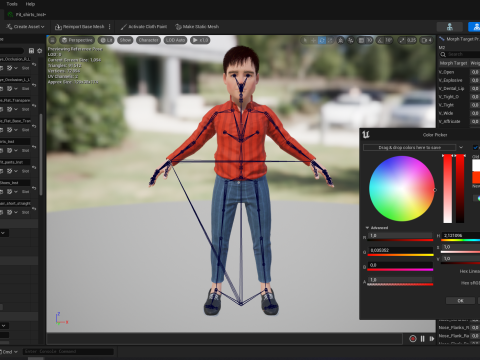Viewport: 480px width, 360px height.
Task: Select the V_Explosive morph target
Action: click(x=450, y=80)
